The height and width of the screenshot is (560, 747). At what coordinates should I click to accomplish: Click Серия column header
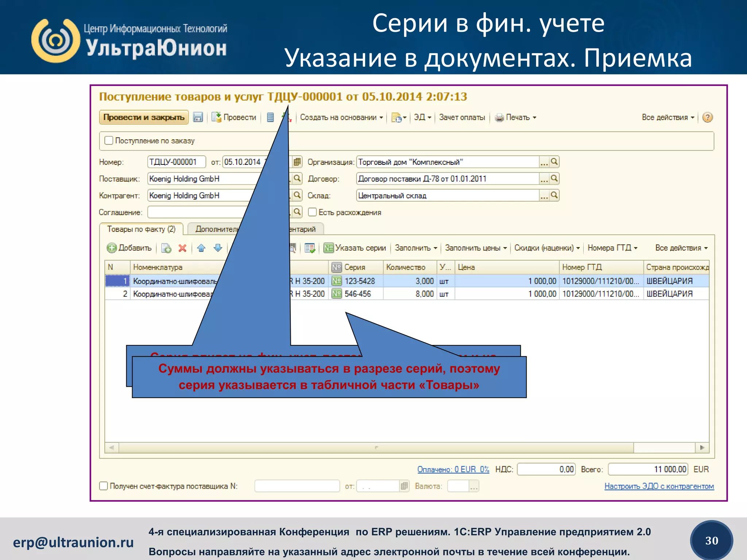click(x=356, y=267)
